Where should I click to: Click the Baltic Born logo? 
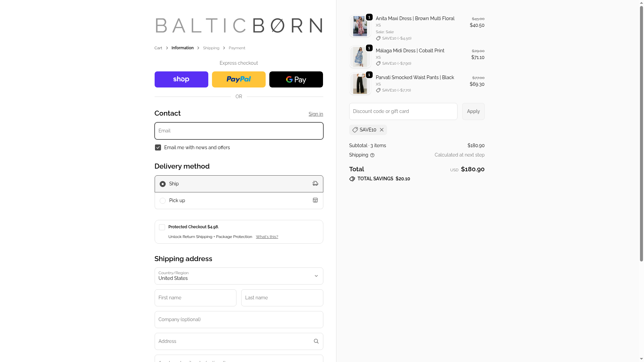(238, 25)
